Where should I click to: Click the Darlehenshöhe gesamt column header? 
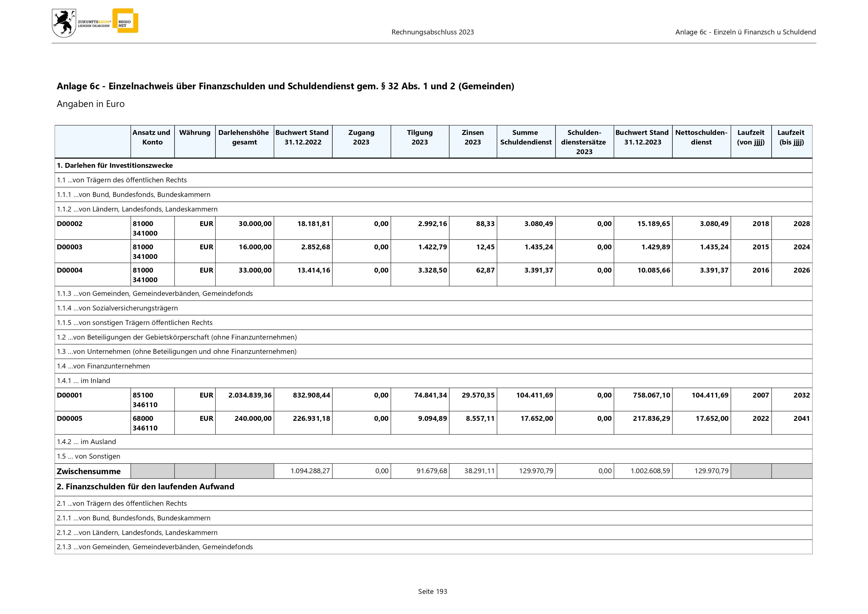point(244,138)
